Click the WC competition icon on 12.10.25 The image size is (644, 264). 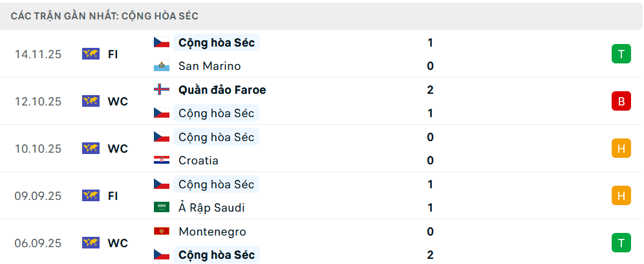coord(91,102)
